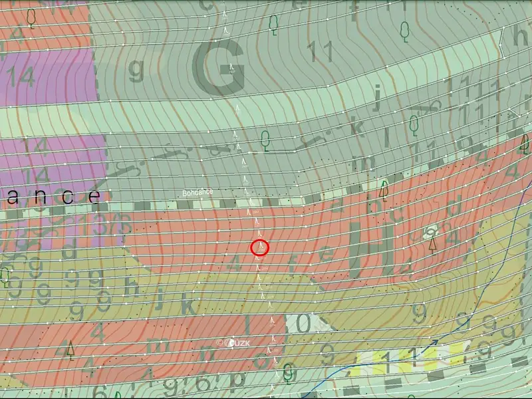This screenshot has height=399, width=532.
Task: Click the pylon marker inside the large G
Action: [232, 68]
